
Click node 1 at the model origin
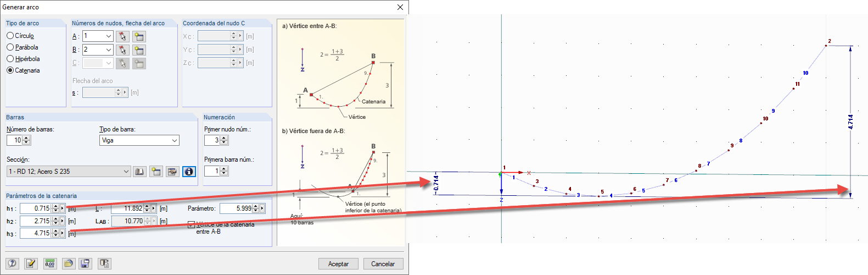click(501, 173)
